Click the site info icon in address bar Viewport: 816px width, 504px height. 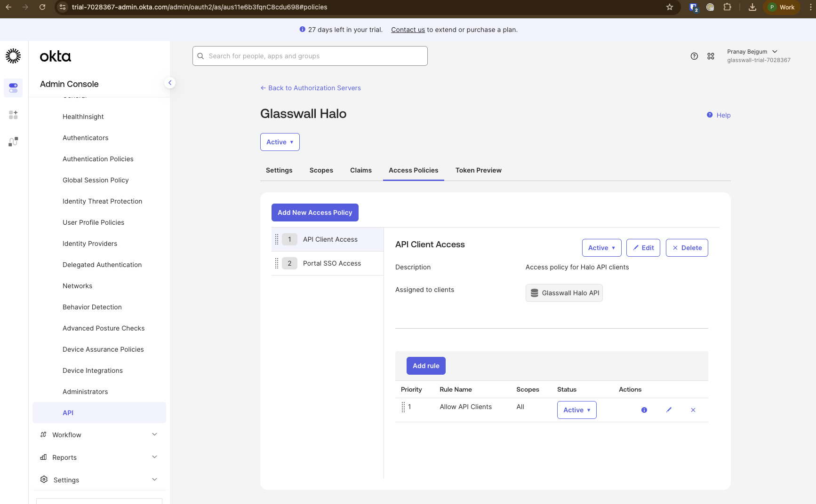point(63,7)
